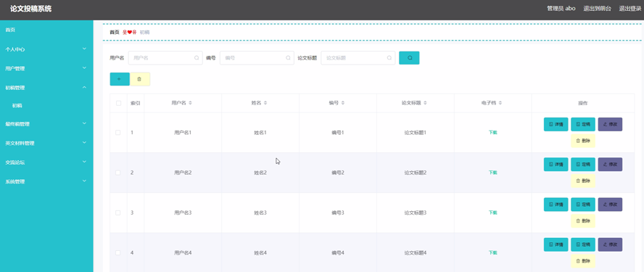Open 首页 in the sidebar
The width and height of the screenshot is (644, 272).
tap(10, 30)
